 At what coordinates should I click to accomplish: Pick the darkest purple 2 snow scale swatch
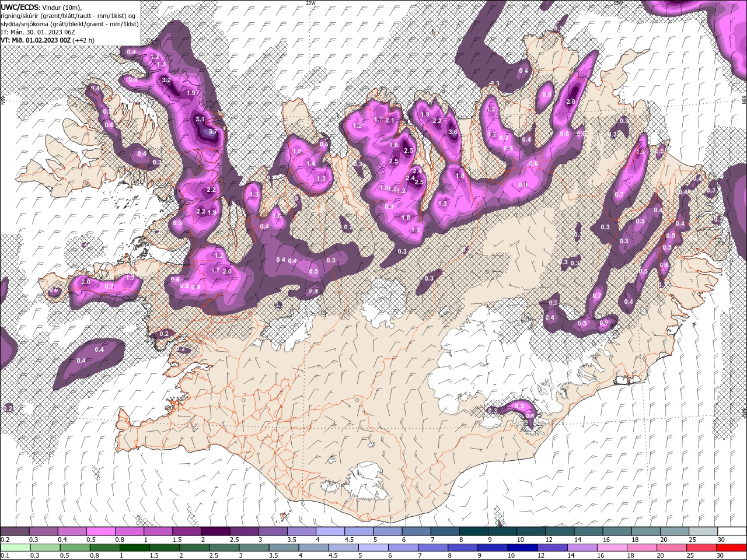[215, 531]
